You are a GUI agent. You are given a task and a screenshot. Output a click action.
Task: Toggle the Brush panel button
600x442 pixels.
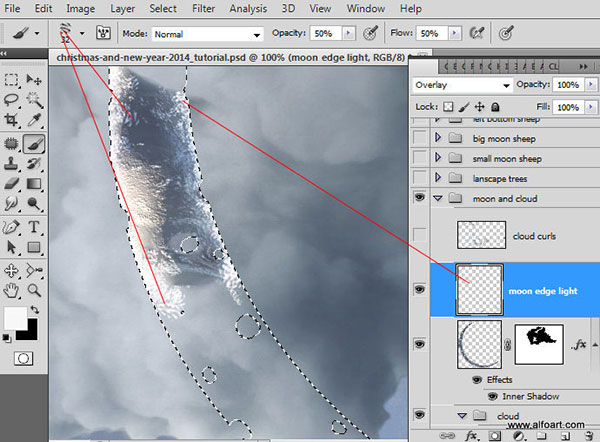[103, 33]
